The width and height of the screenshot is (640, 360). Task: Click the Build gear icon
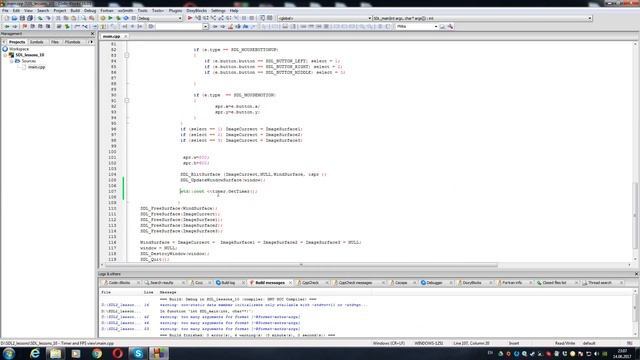(x=102, y=18)
